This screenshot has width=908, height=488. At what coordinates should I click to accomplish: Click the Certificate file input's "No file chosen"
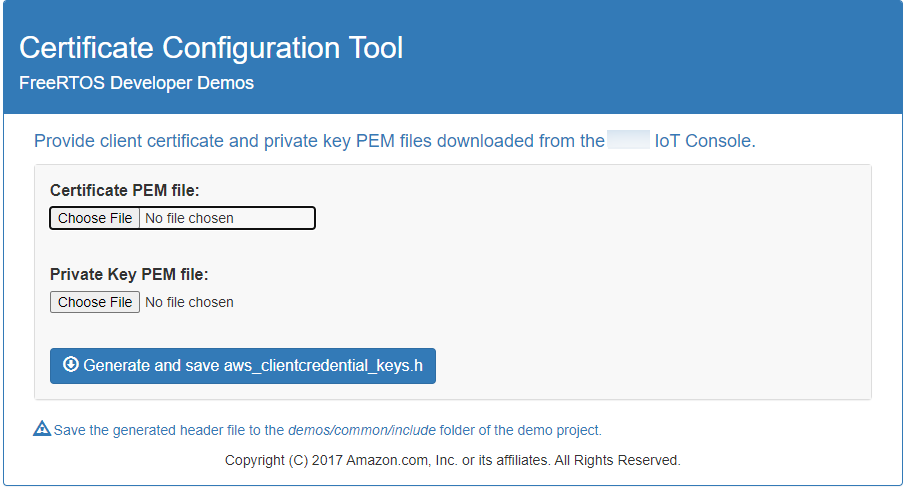[190, 218]
